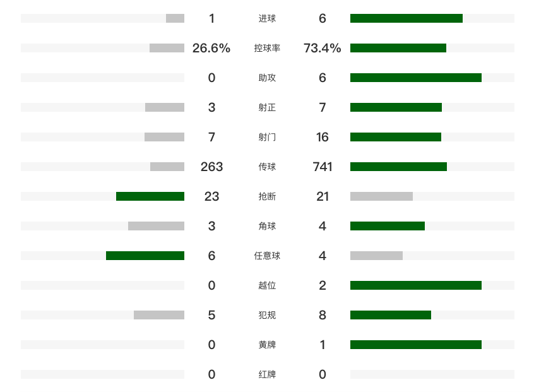This screenshot has width=534, height=392.
Task: Click the 角球 stat label
Action: coord(267,226)
